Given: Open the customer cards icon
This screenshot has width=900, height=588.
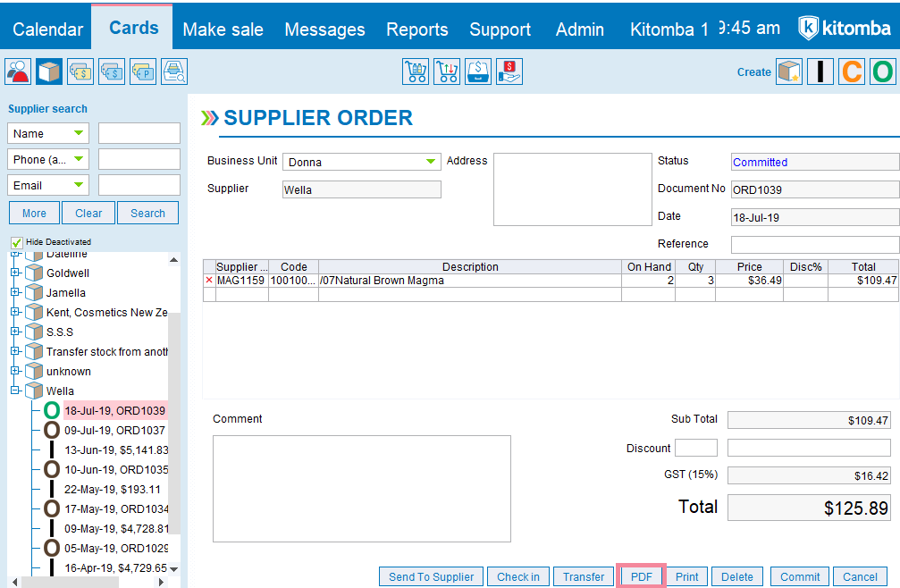Looking at the screenshot, I should [18, 71].
